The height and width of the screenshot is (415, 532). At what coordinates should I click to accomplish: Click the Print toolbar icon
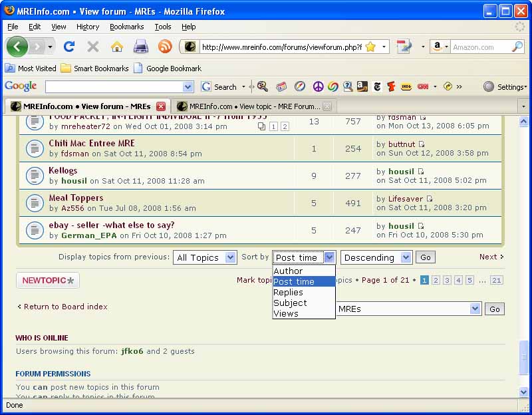pyautogui.click(x=140, y=47)
